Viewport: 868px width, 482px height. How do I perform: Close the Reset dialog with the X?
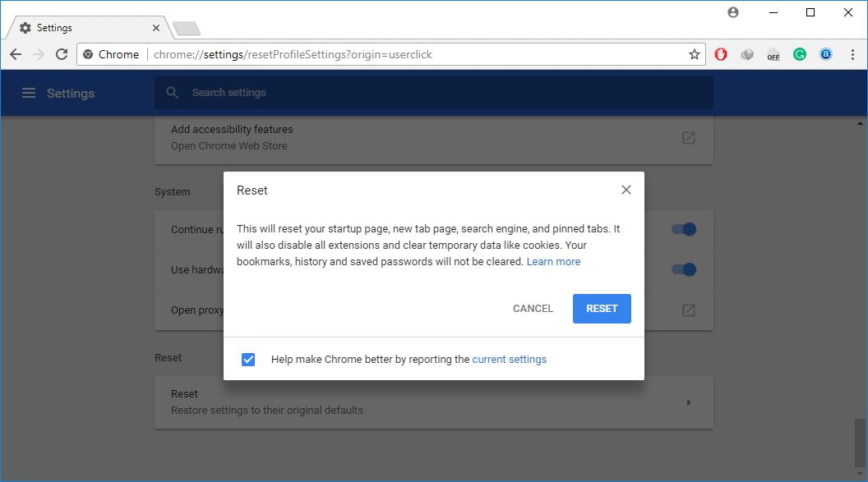[626, 190]
